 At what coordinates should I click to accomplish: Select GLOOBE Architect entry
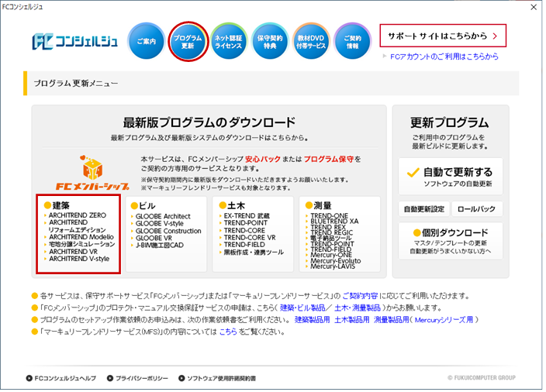(x=163, y=217)
